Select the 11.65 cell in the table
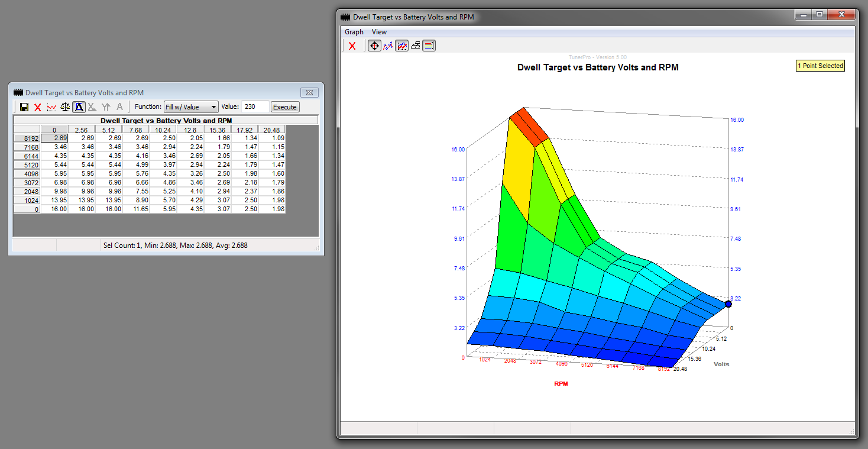This screenshot has width=868, height=449. point(135,209)
